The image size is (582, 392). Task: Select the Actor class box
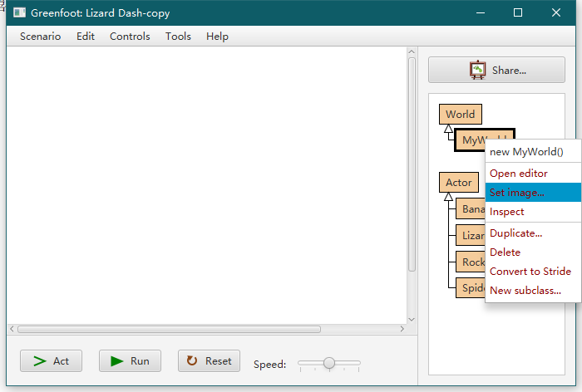[x=459, y=182]
